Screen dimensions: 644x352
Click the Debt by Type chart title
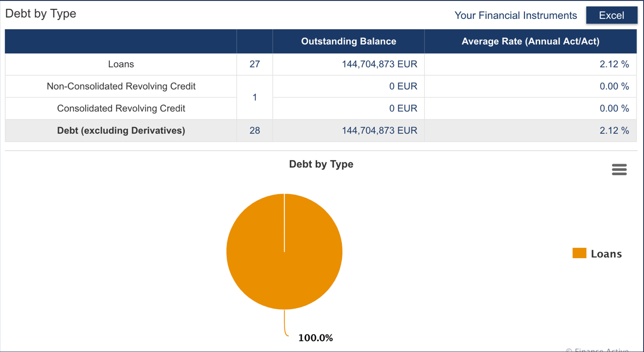(321, 164)
